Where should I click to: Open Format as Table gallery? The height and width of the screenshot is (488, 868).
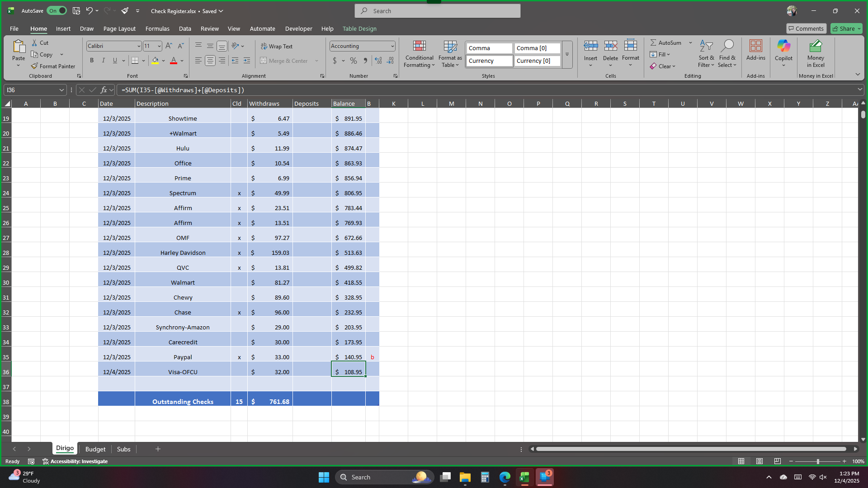[x=450, y=54]
